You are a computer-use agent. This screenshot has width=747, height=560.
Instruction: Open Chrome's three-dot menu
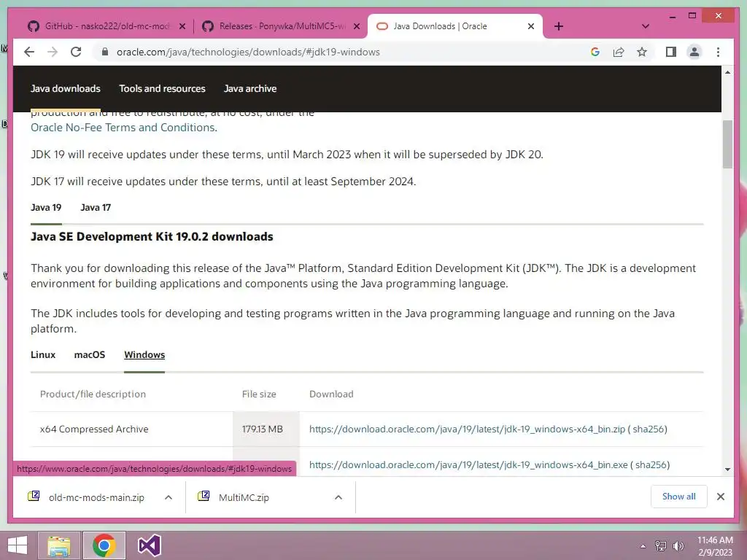pyautogui.click(x=718, y=52)
